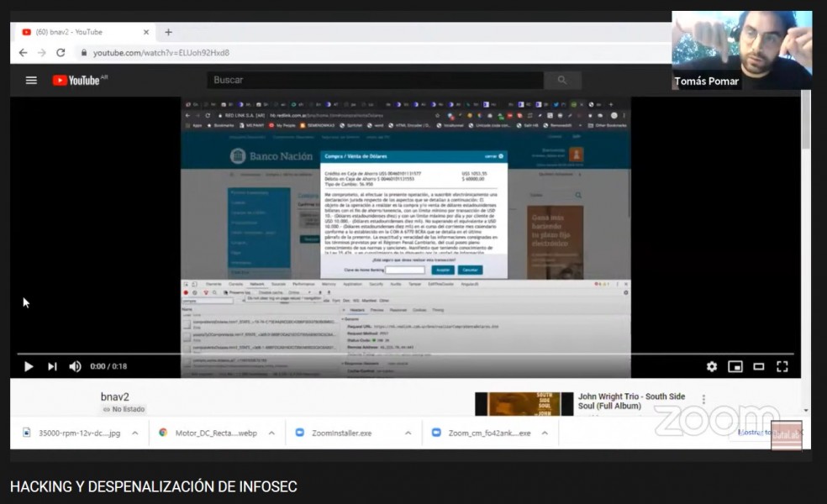This screenshot has width=827, height=504.
Task: Open John Wright Trio South Side Soul link
Action: click(x=631, y=402)
